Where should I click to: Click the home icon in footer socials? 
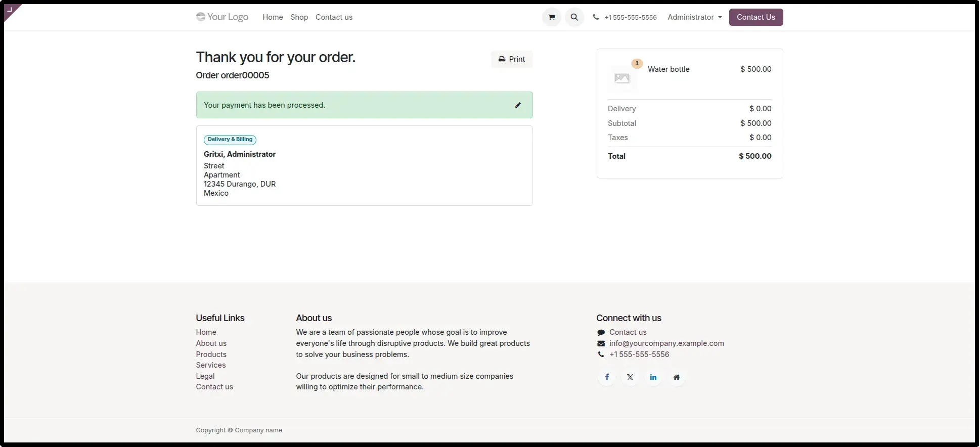point(677,377)
